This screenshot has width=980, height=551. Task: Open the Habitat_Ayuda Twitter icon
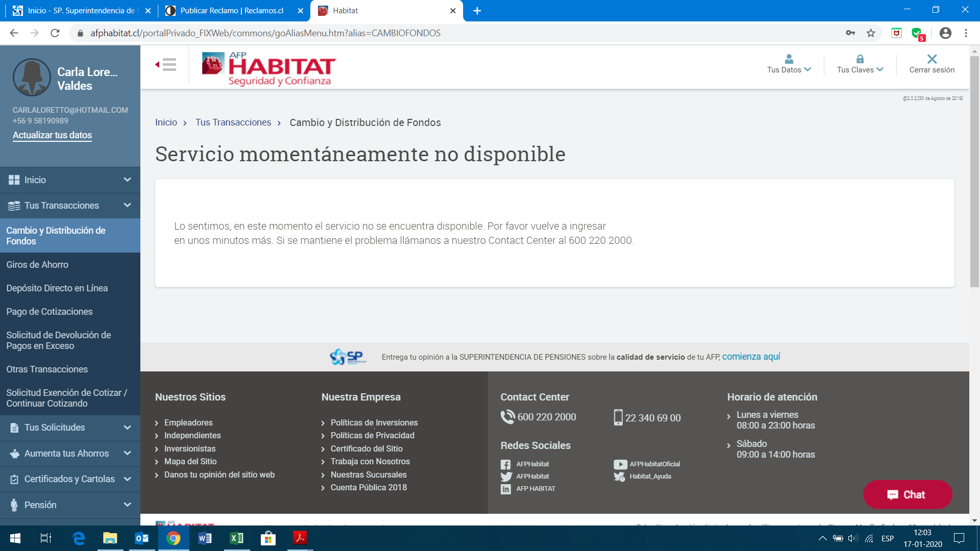[619, 477]
